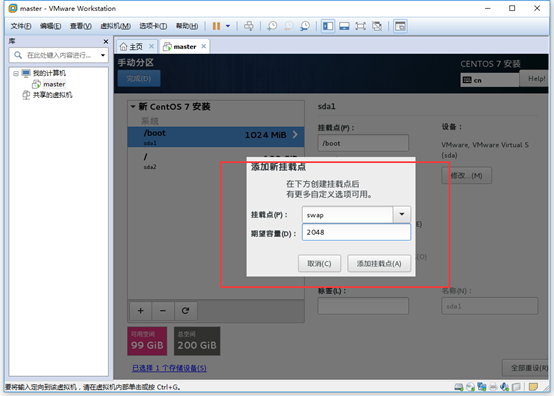
Task: Click the 期望容量 field with 2048
Action: coord(356,232)
